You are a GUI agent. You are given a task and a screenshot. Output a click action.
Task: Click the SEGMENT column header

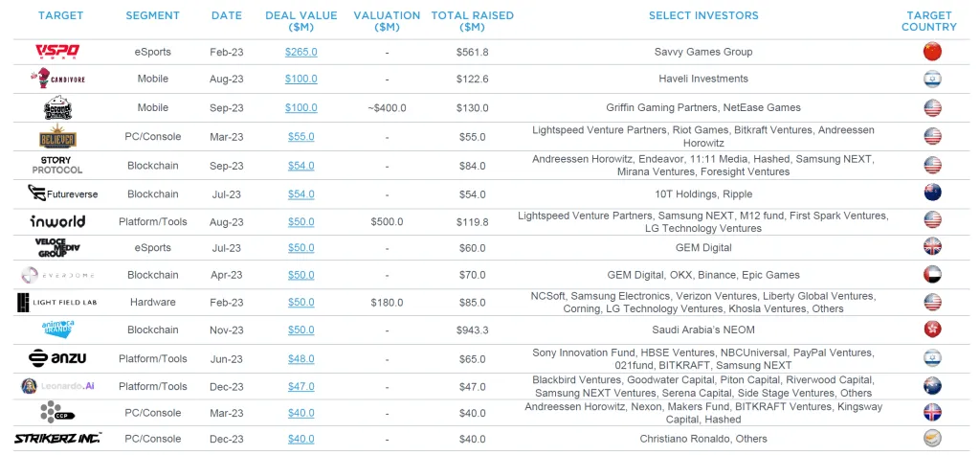152,15
